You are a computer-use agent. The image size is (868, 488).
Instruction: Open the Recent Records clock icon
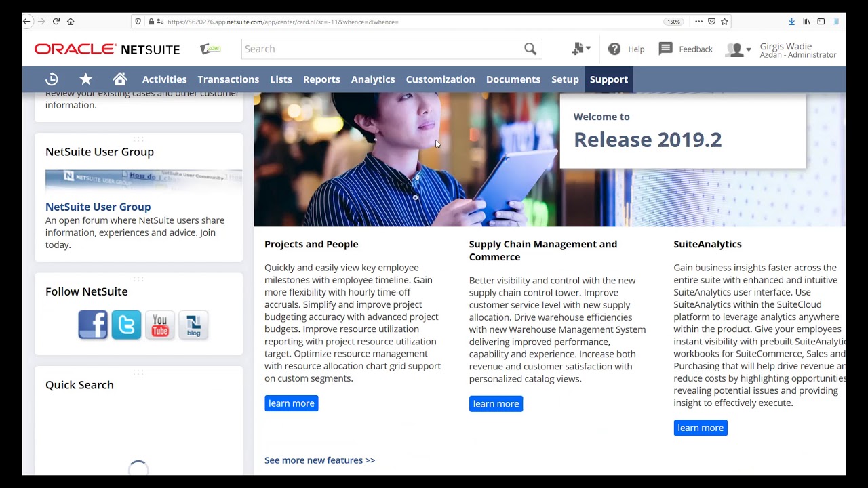tap(52, 79)
